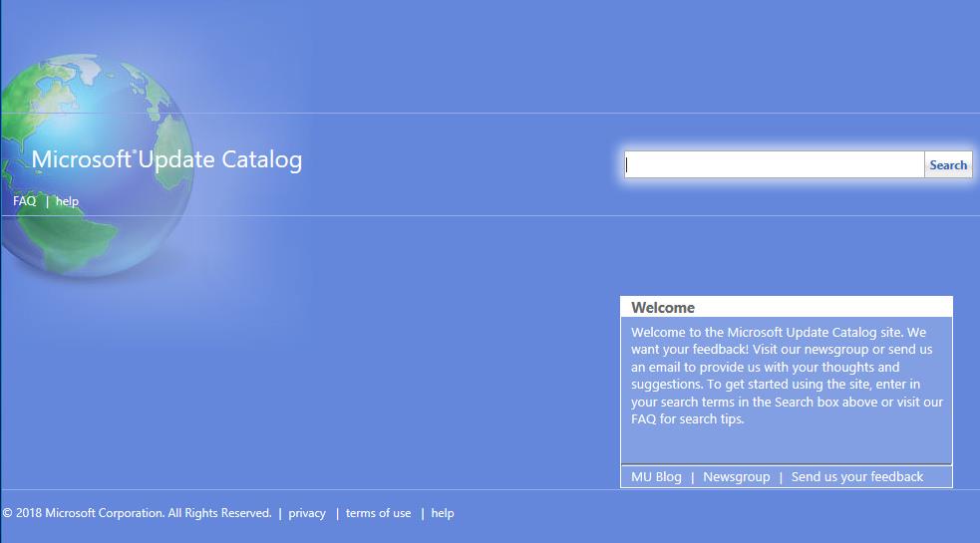980x543 pixels.
Task: Click the Microsoft Update Catalog title
Action: (166, 160)
